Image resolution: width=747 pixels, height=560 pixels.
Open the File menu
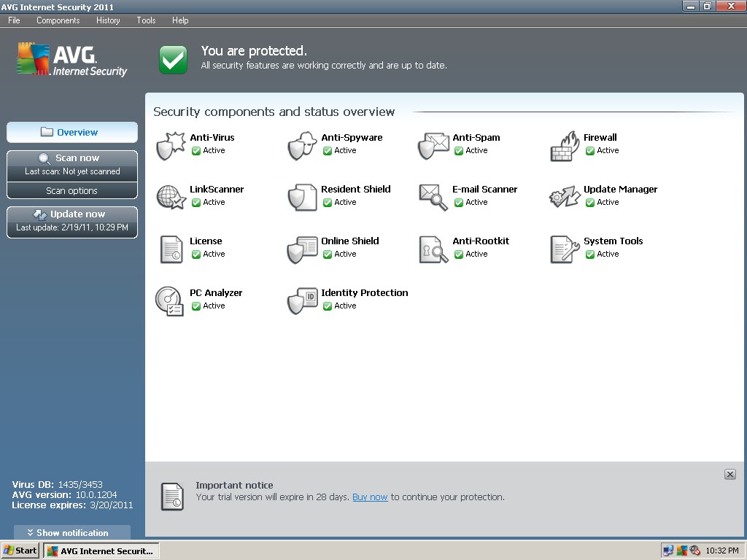point(14,20)
